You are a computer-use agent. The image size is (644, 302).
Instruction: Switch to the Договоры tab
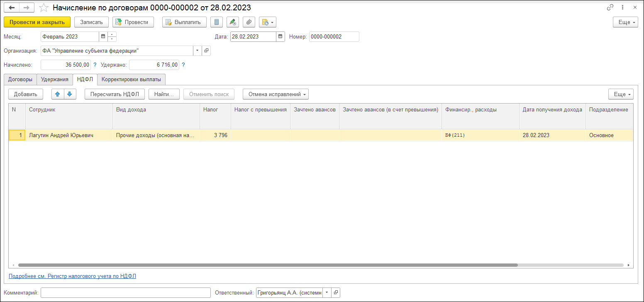click(x=20, y=79)
